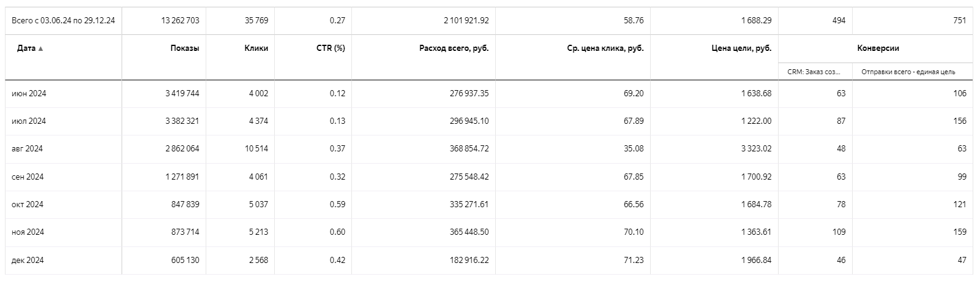Click the sort arrow next to Дата
This screenshot has width=980, height=282.
tap(40, 49)
